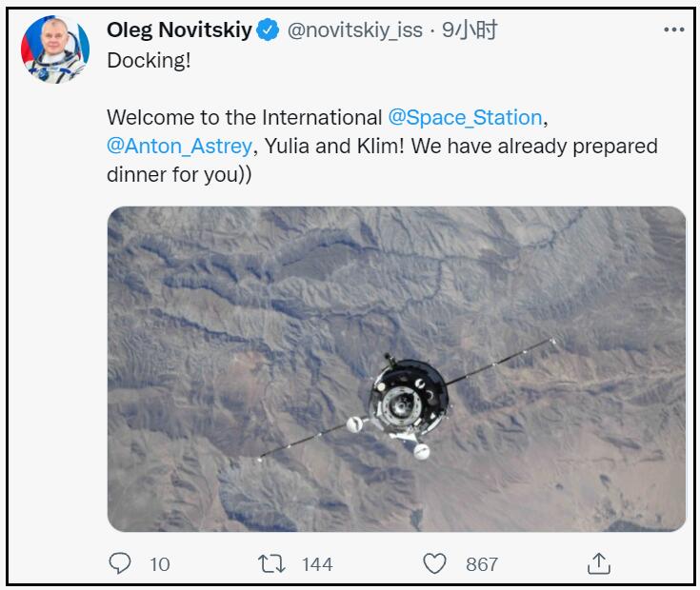Open the @novitskiy_iss handle
The width and height of the screenshot is (700, 590).
point(355,30)
